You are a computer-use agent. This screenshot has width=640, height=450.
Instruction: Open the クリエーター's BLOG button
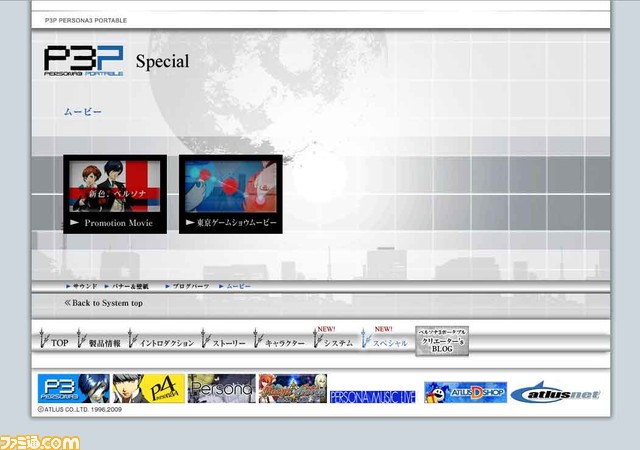click(x=442, y=341)
